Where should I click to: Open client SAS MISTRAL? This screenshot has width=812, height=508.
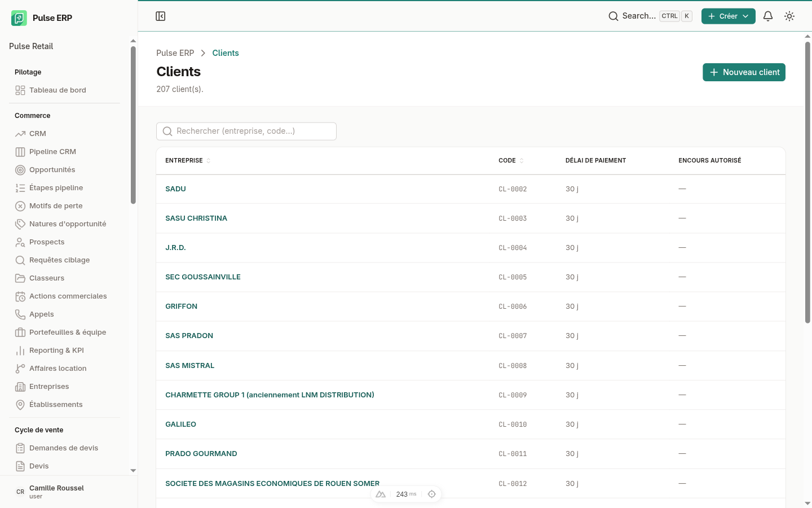pyautogui.click(x=189, y=366)
